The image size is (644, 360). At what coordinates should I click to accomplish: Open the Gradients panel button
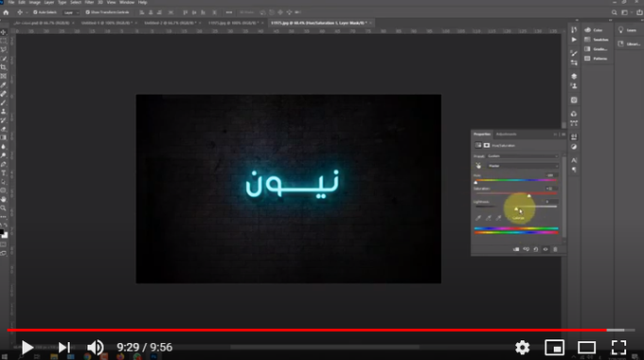click(596, 49)
